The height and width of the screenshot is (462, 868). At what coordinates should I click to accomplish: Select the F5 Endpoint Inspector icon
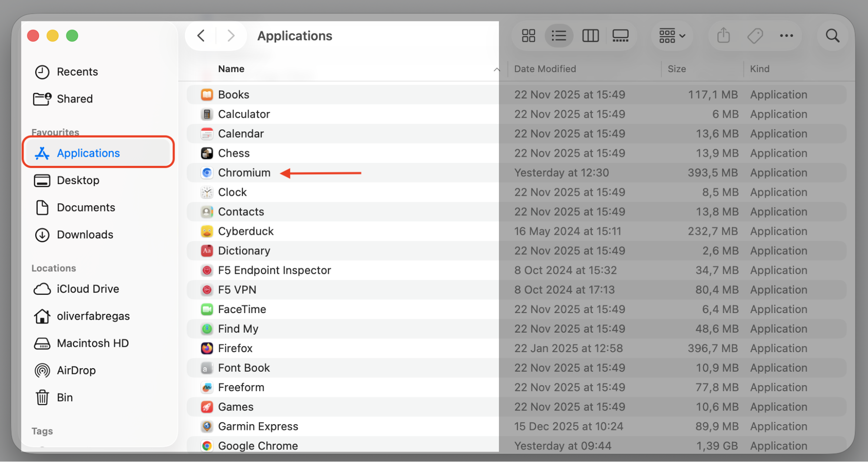[x=207, y=270]
